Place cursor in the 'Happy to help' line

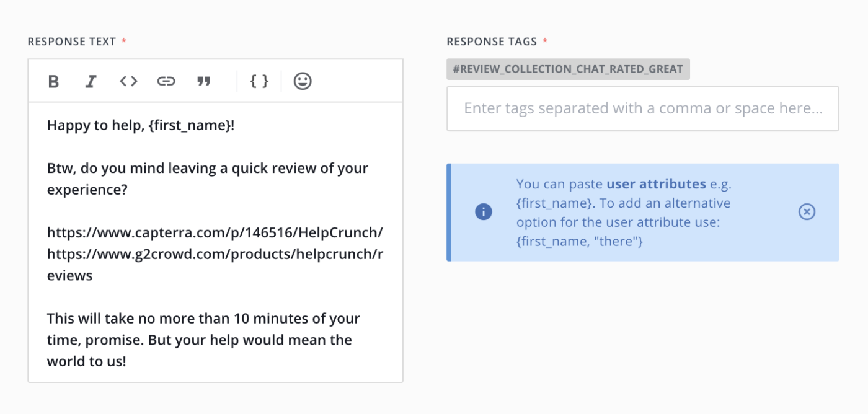[141, 125]
